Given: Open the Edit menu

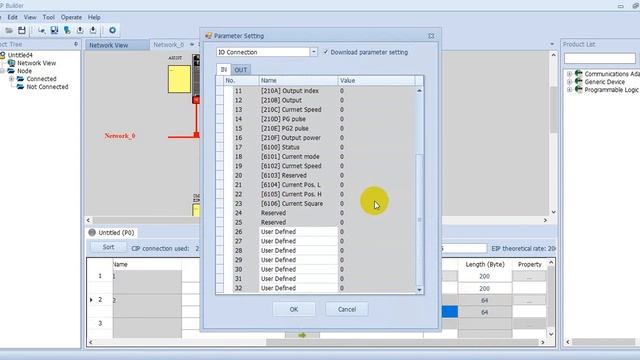Looking at the screenshot, I should click(13, 17).
